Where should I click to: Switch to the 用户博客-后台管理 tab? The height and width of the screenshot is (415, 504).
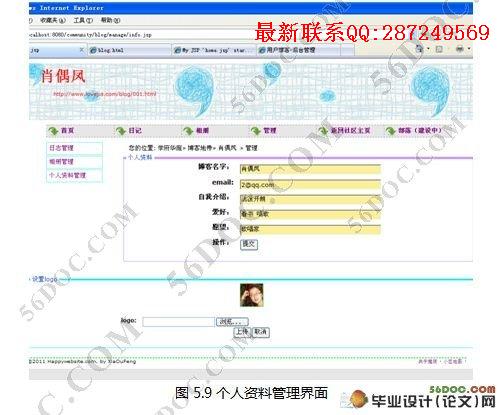click(299, 50)
